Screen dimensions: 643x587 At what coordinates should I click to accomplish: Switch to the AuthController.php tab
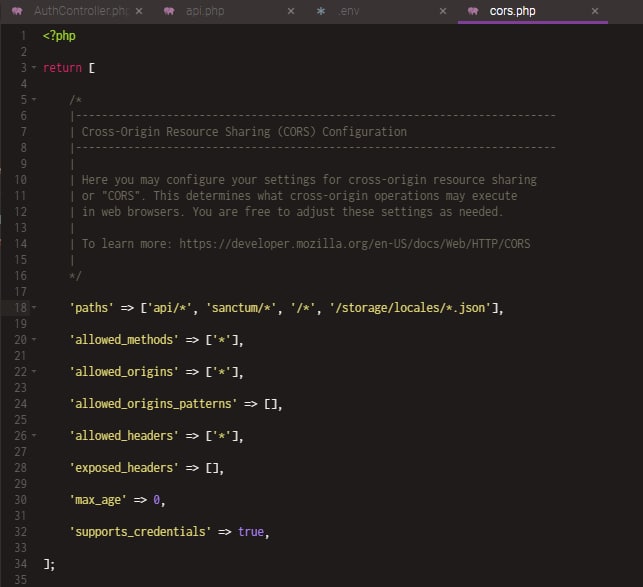77,11
